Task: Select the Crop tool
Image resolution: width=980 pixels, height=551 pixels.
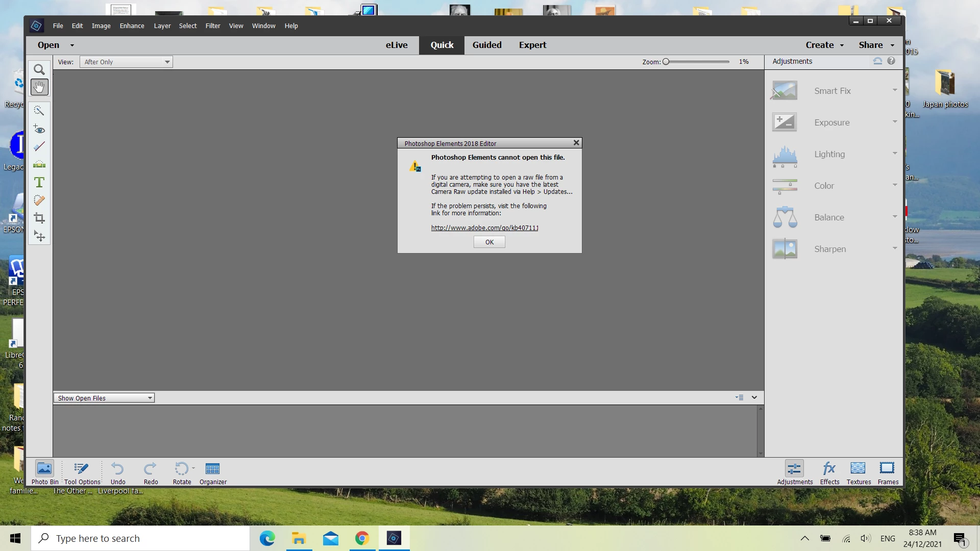Action: [x=39, y=218]
